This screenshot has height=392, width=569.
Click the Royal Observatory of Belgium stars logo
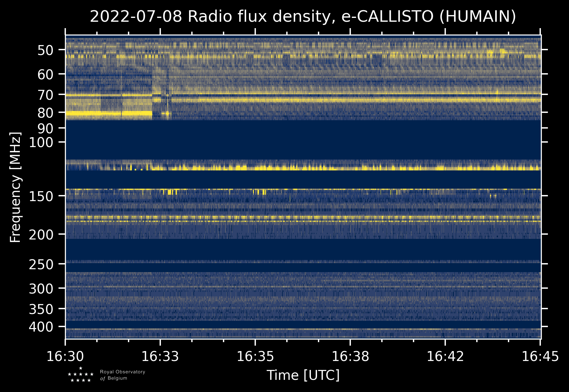(81, 375)
